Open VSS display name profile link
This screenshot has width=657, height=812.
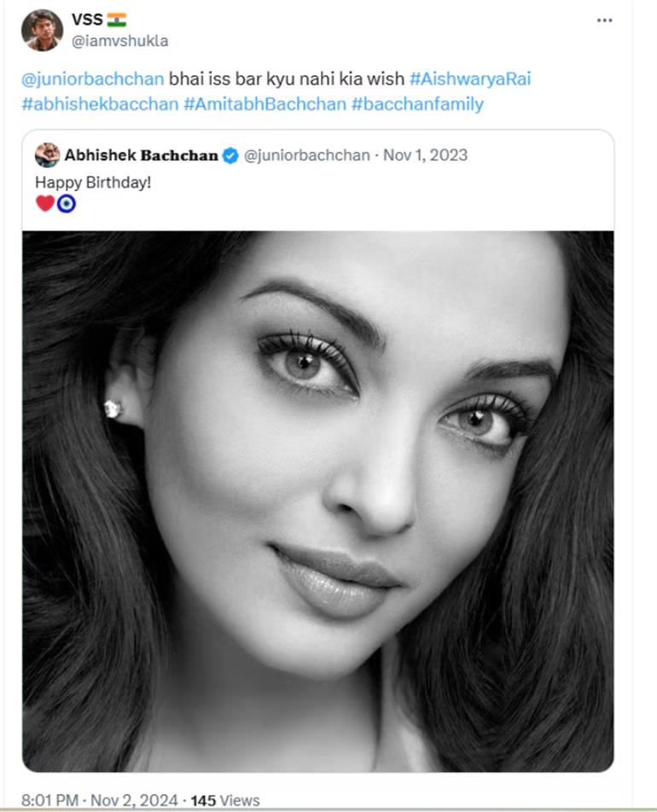tap(87, 20)
